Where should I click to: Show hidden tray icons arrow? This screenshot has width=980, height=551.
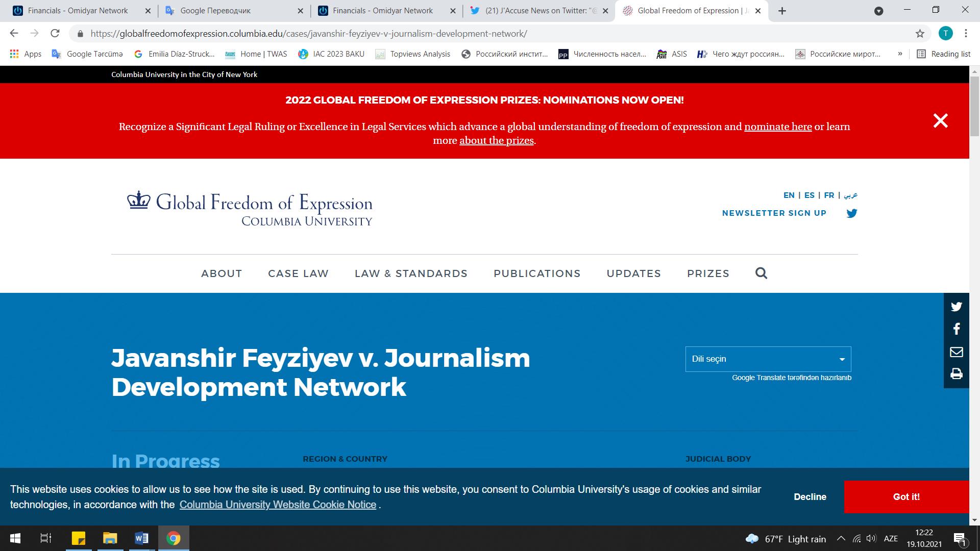841,539
